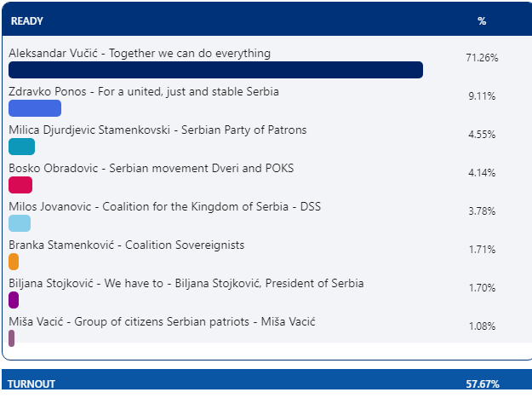Select the 71.26% result value

click(x=483, y=58)
